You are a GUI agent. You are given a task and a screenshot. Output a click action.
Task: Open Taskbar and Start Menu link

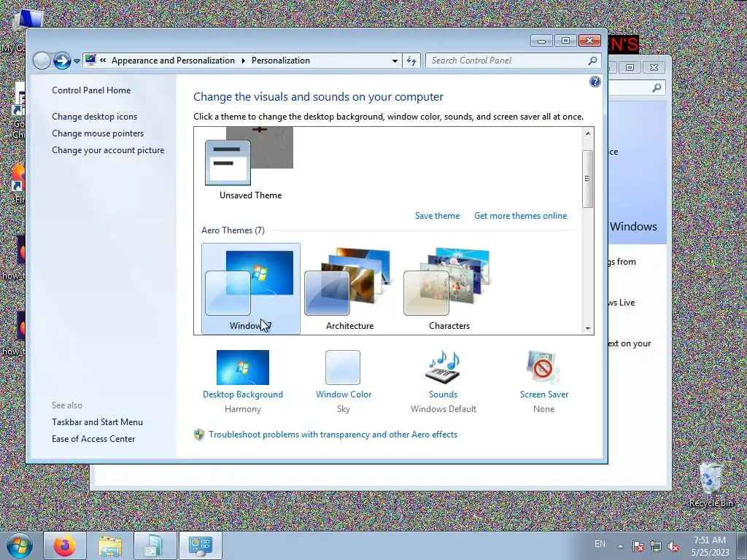click(x=97, y=422)
